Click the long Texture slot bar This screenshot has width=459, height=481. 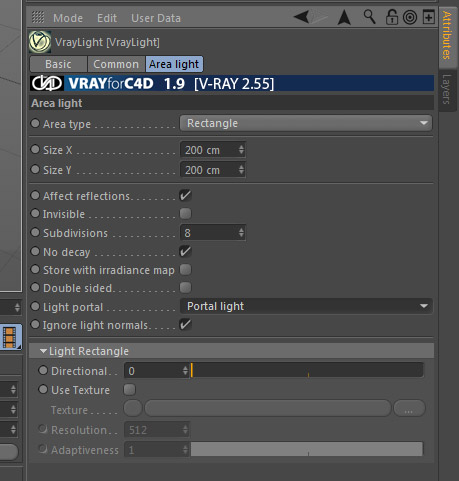click(x=268, y=409)
